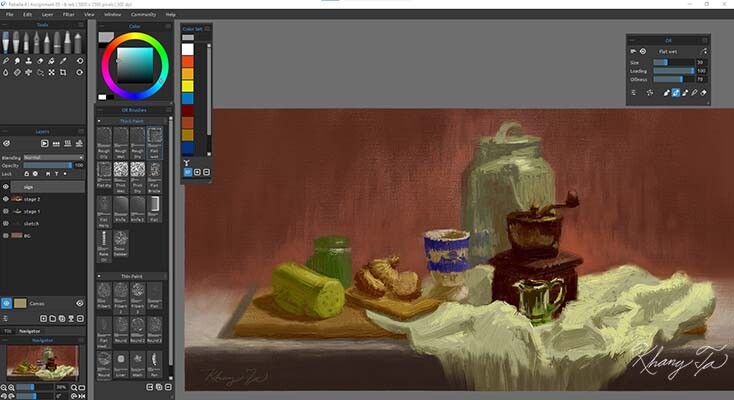Select the Blend smudge tool
This screenshot has height=400, width=734.
point(17,61)
